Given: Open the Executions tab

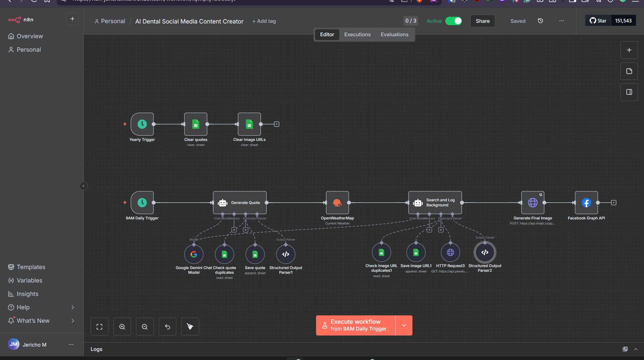Looking at the screenshot, I should [x=357, y=35].
